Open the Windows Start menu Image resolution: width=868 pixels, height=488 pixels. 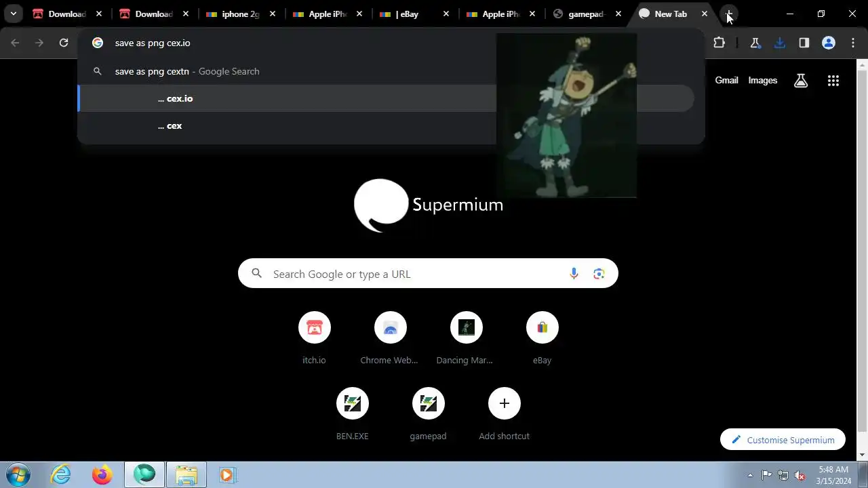(x=17, y=474)
